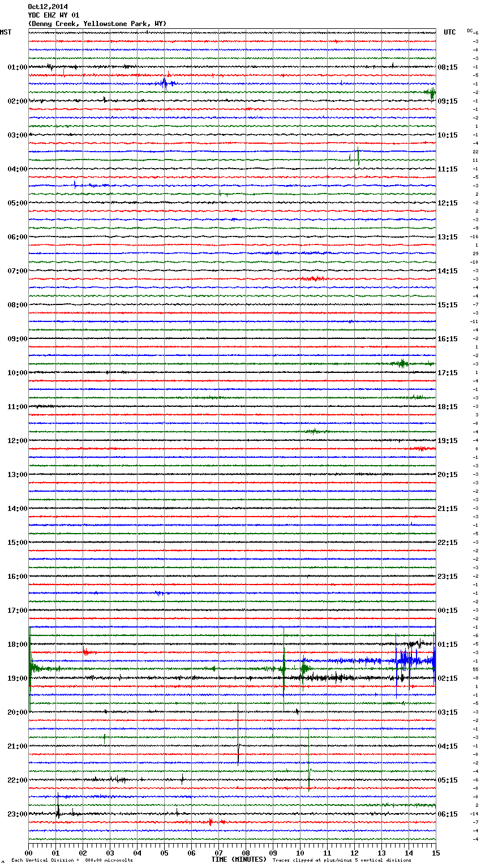The width and height of the screenshot is (481, 868).
Task: Select the 10:00 MST time label
Action: point(18,373)
